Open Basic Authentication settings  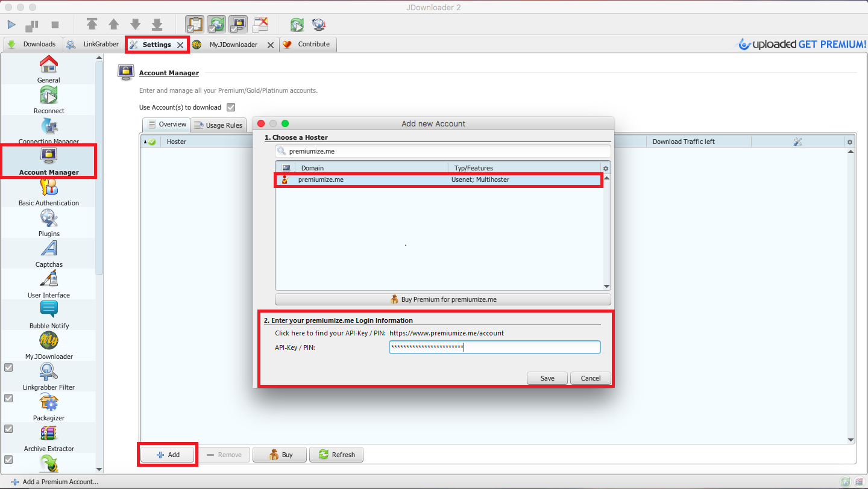coord(48,192)
